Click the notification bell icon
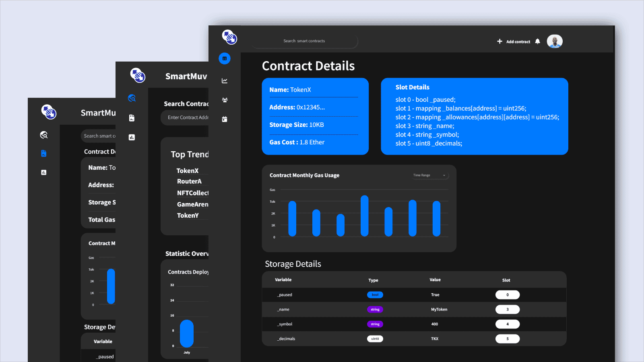Screen dimensions: 644x362 [538, 41]
